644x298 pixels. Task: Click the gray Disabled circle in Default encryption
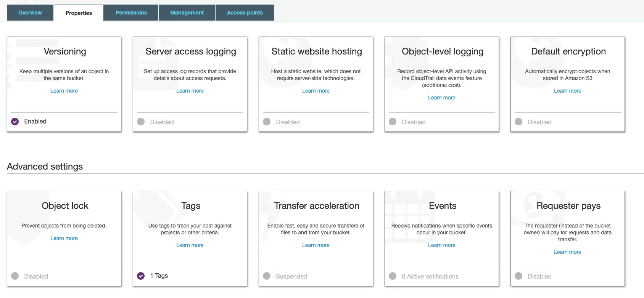coord(518,122)
